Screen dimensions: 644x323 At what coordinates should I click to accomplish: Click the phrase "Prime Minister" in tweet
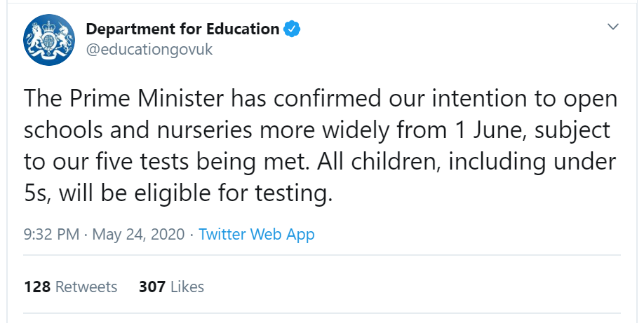[x=147, y=99]
